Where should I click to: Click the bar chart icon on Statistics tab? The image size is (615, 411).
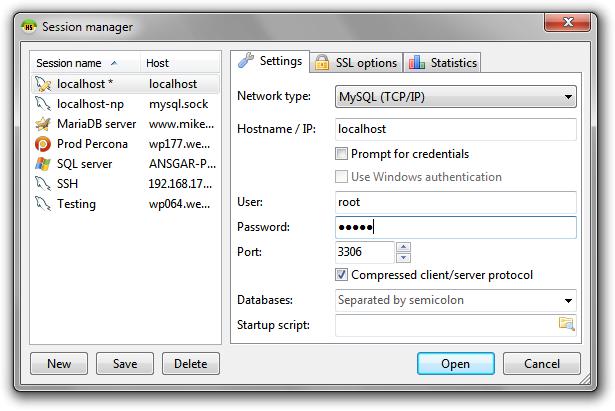point(417,62)
